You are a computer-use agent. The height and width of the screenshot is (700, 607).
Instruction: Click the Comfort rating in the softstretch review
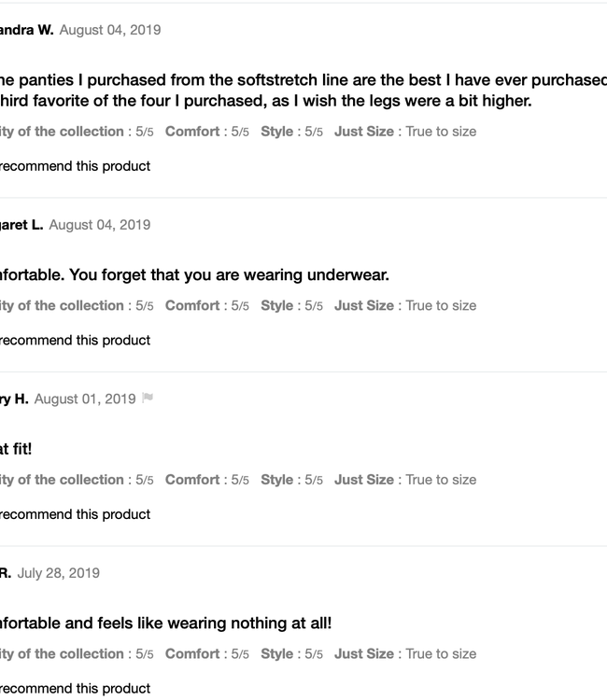[207, 132]
